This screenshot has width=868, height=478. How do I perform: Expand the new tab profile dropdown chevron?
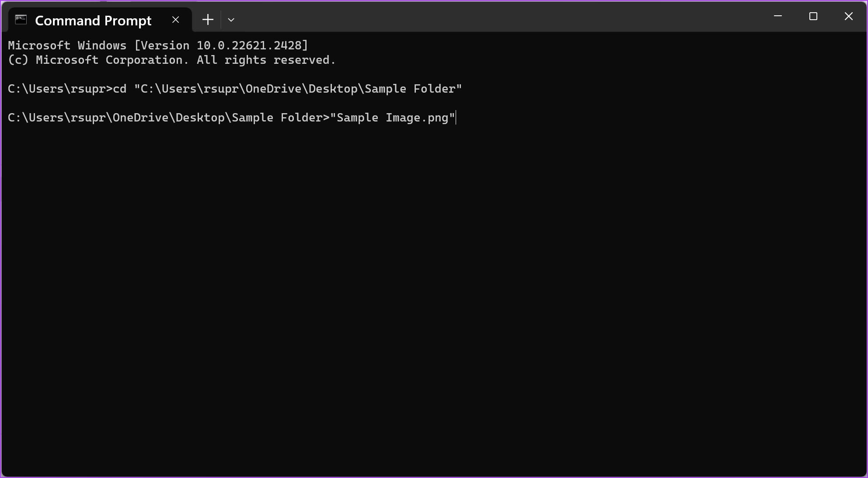(231, 20)
